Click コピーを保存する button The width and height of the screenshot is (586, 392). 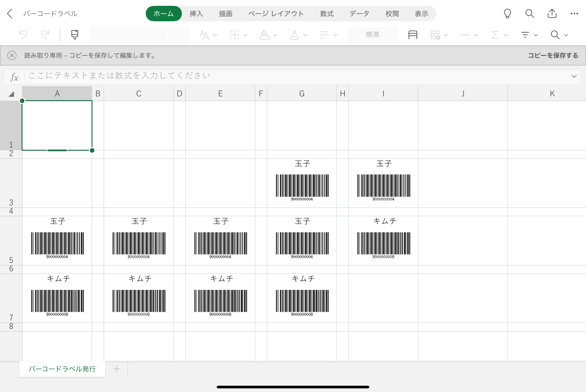(x=553, y=55)
